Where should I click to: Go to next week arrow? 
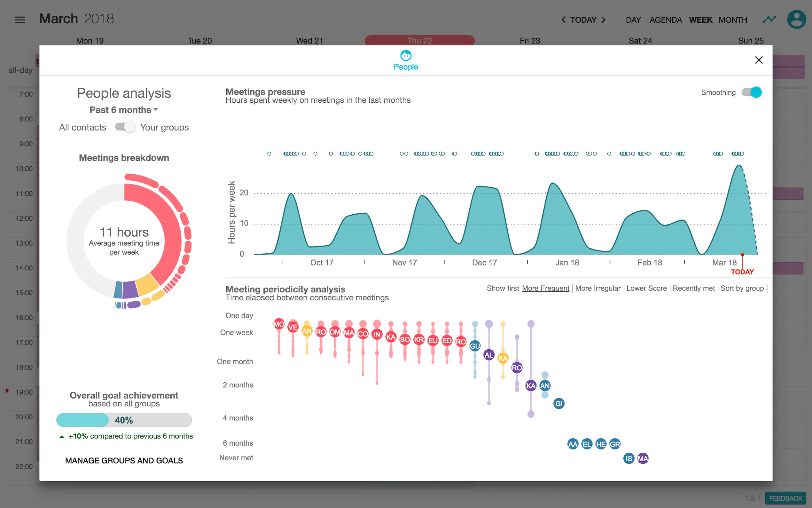point(604,20)
